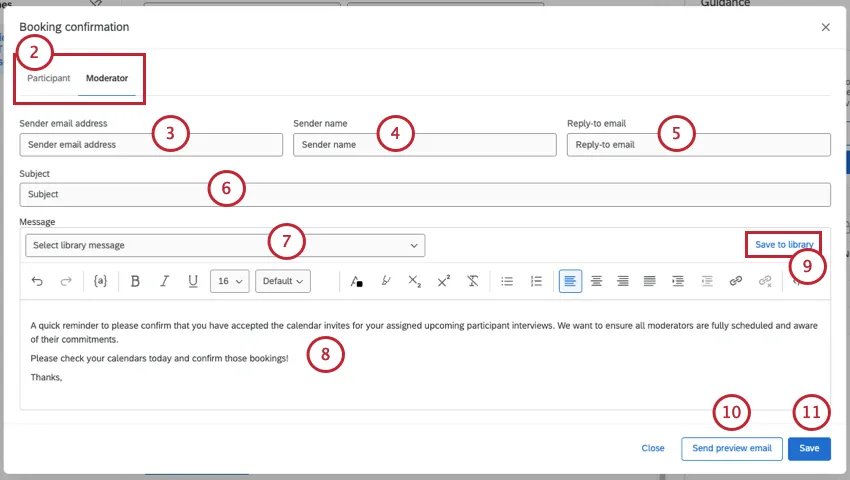This screenshot has height=480, width=850.
Task: Toggle bold formatting
Action: pos(136,281)
